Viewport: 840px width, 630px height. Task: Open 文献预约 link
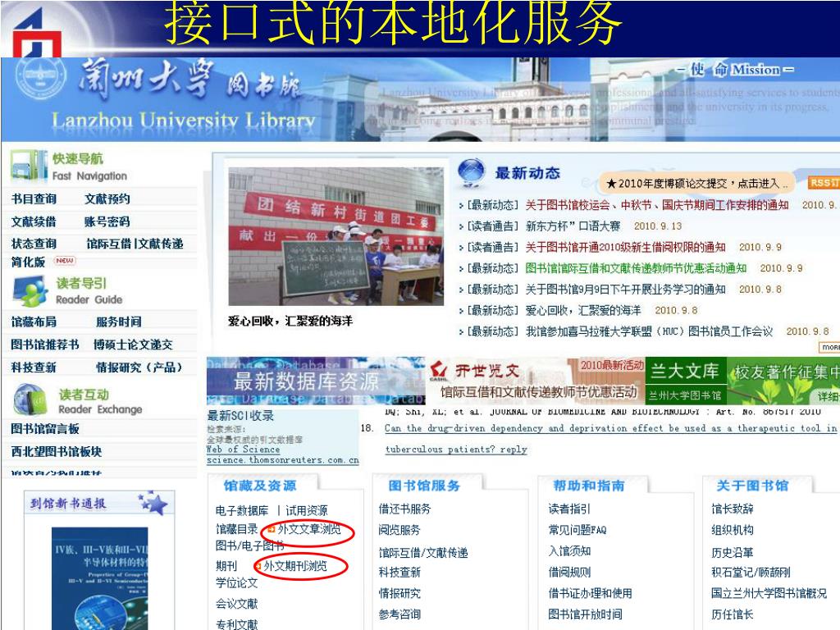(107, 199)
